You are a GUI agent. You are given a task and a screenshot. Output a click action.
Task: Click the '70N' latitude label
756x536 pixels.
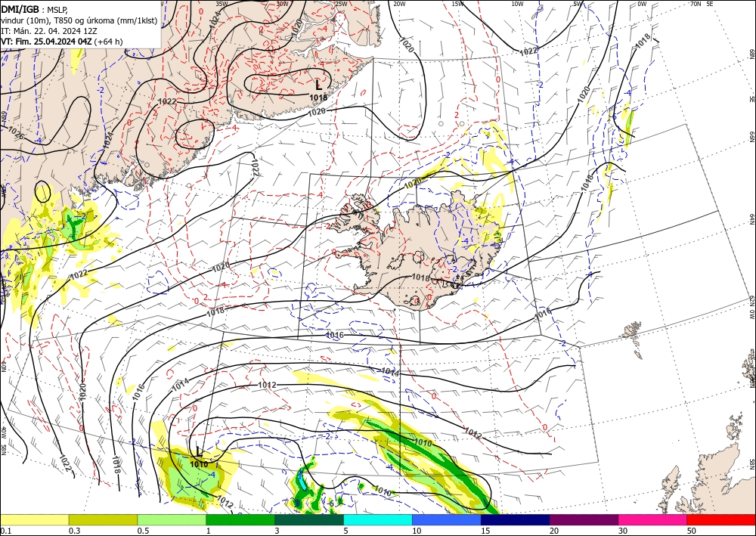tap(696, 4)
